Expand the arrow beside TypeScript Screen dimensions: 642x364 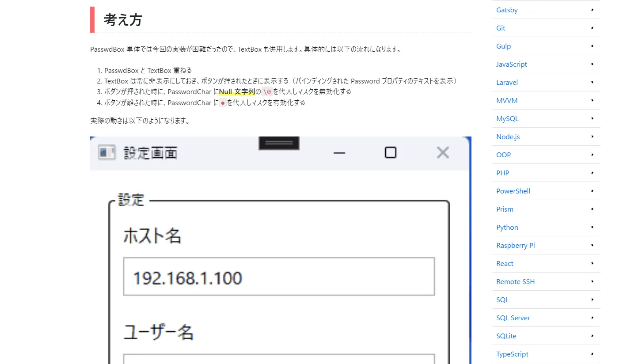point(592,354)
